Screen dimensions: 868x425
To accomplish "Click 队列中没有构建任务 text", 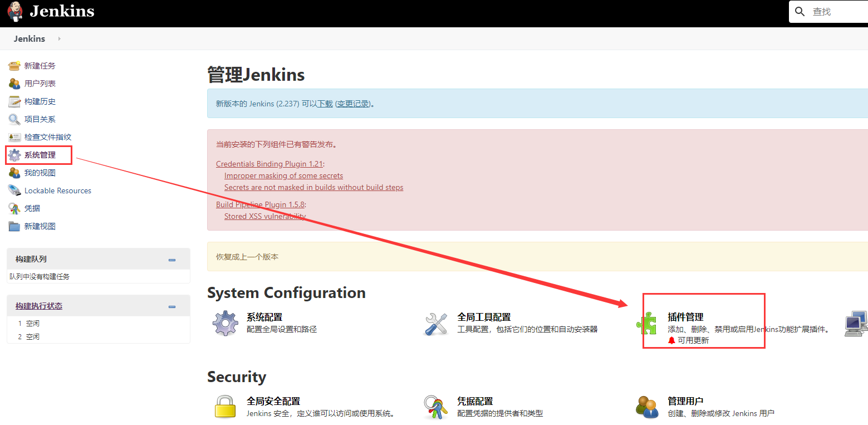I will [x=40, y=276].
